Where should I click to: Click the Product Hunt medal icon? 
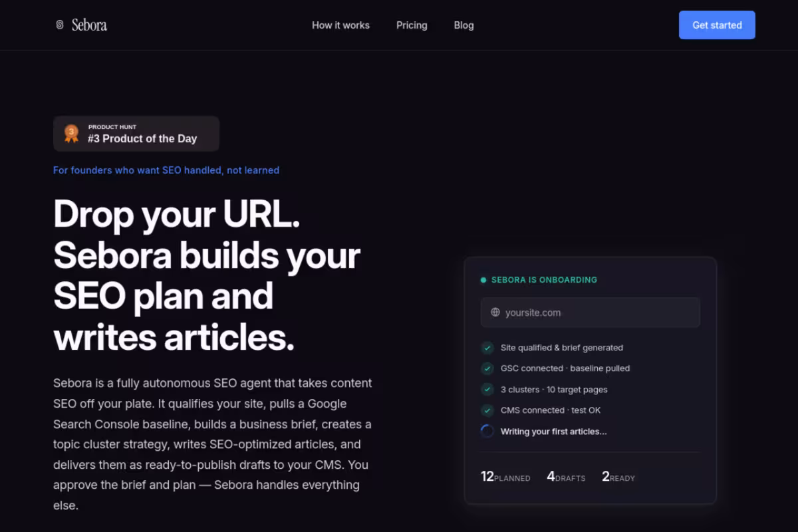pos(71,134)
